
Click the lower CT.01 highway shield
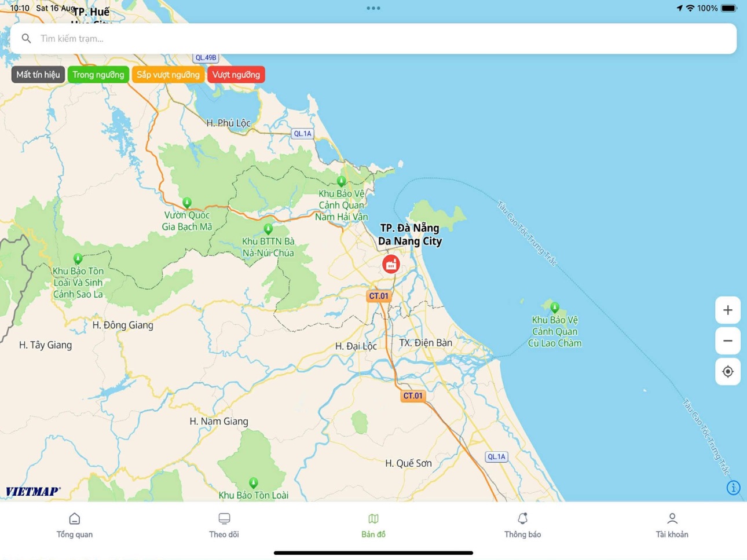(x=413, y=396)
